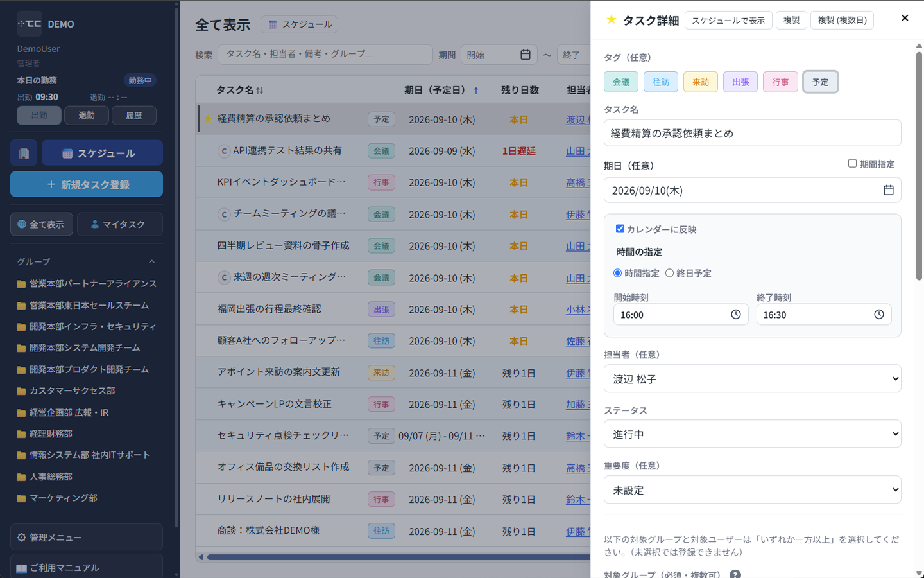Click the 新規タスク登録 button

[87, 184]
